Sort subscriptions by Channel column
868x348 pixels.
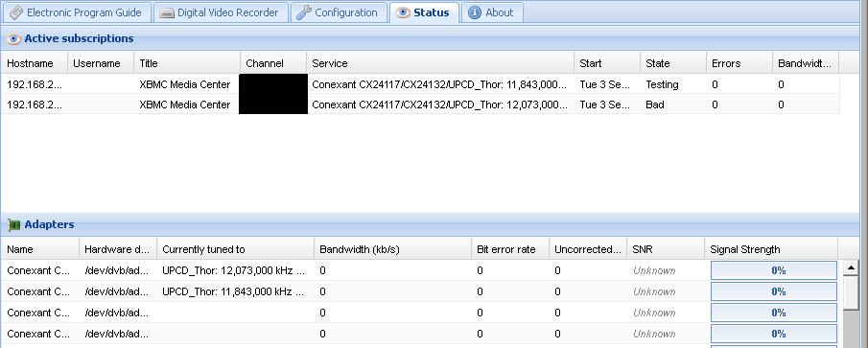tap(273, 63)
